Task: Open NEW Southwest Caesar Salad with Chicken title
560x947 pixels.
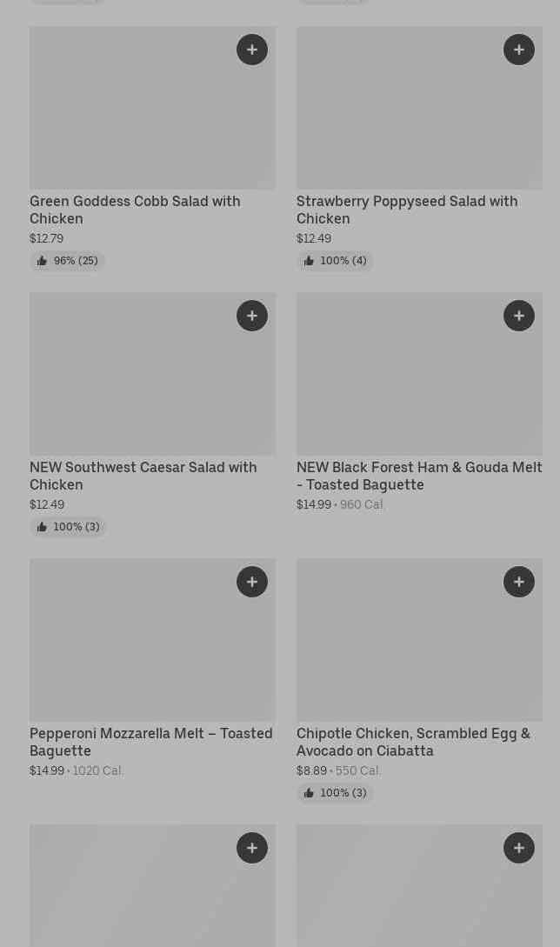Action: (143, 476)
